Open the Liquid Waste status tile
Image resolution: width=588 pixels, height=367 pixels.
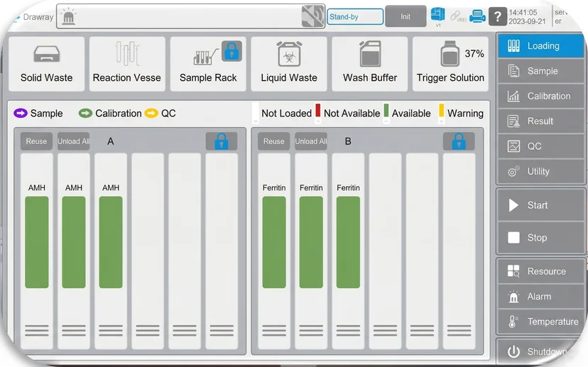(x=289, y=64)
